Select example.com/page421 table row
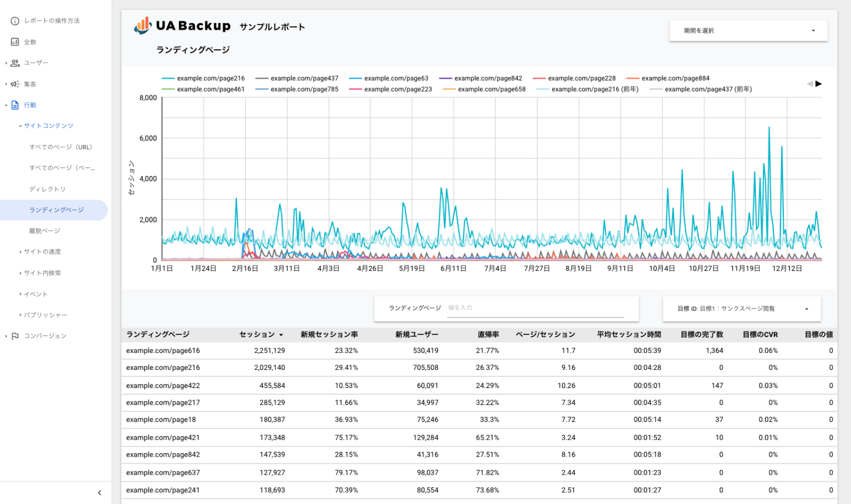 (x=479, y=438)
